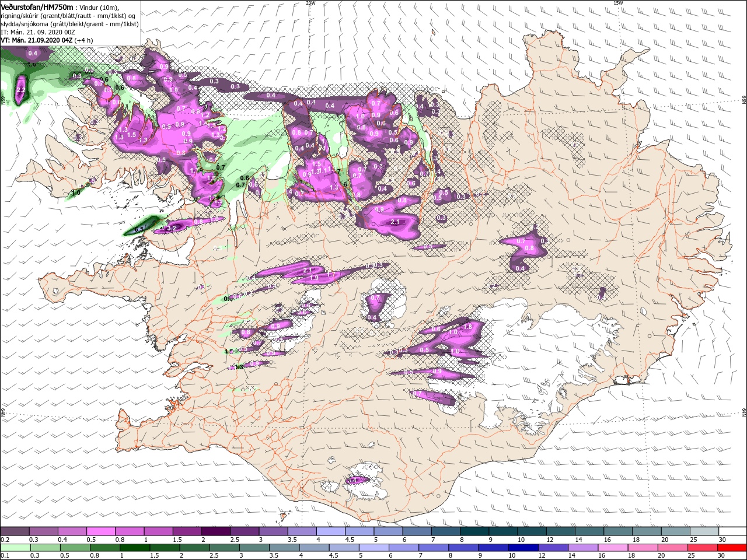
Task: Pick rain legend dark green swatch between 1 and 1.5
Action: [x=134, y=548]
